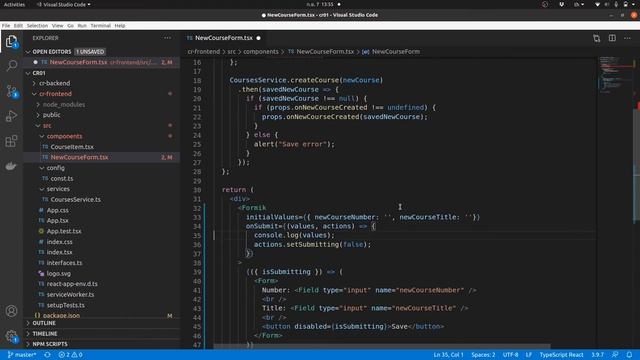The height and width of the screenshot is (360, 640).
Task: Open the Manage gear icon
Action: coord(11,336)
